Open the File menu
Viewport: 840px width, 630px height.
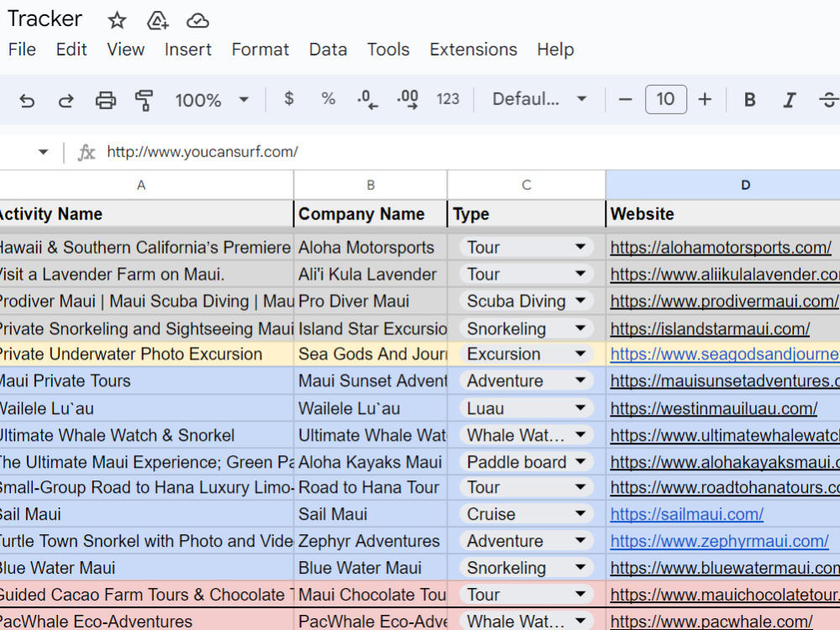(x=22, y=50)
